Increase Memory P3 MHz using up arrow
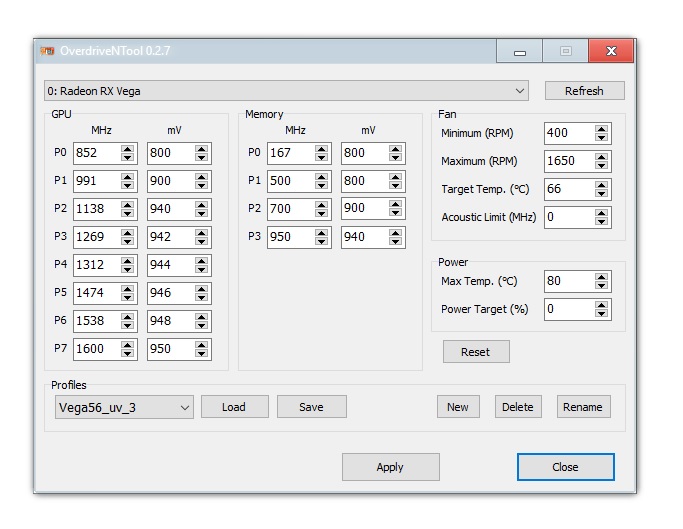 321,233
